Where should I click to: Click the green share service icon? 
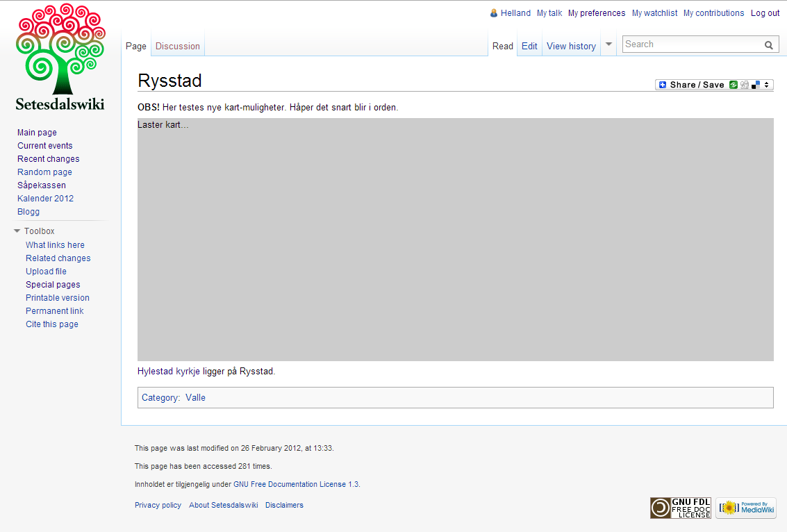click(734, 85)
